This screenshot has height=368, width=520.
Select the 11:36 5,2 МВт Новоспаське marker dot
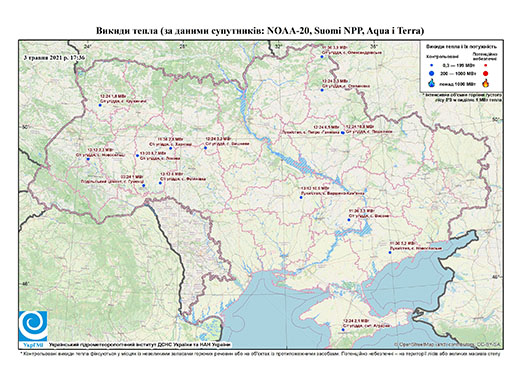390,252
